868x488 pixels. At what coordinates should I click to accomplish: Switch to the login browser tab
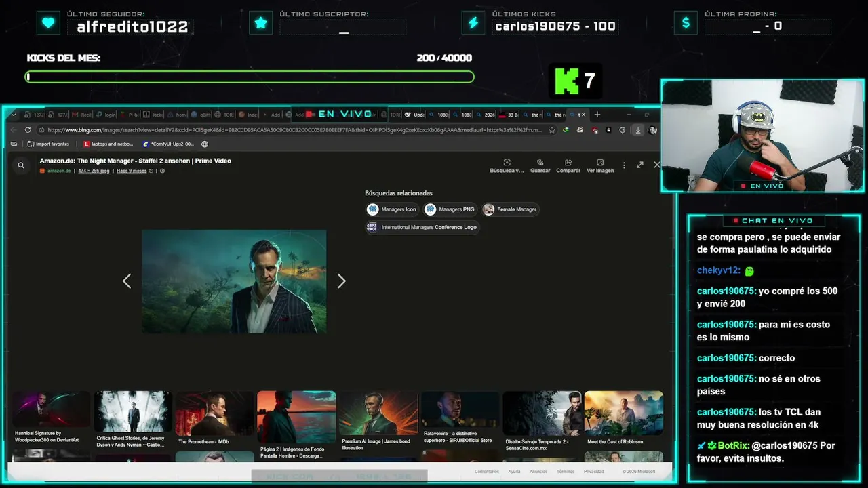107,115
